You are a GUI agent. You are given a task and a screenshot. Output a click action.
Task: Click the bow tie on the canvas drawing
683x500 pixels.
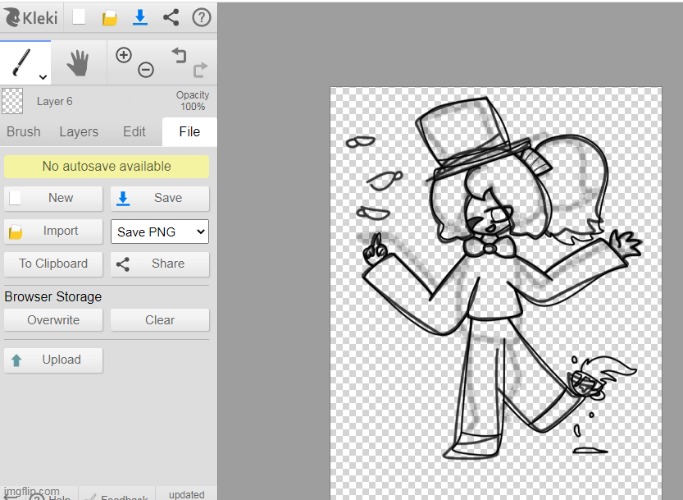[489, 247]
